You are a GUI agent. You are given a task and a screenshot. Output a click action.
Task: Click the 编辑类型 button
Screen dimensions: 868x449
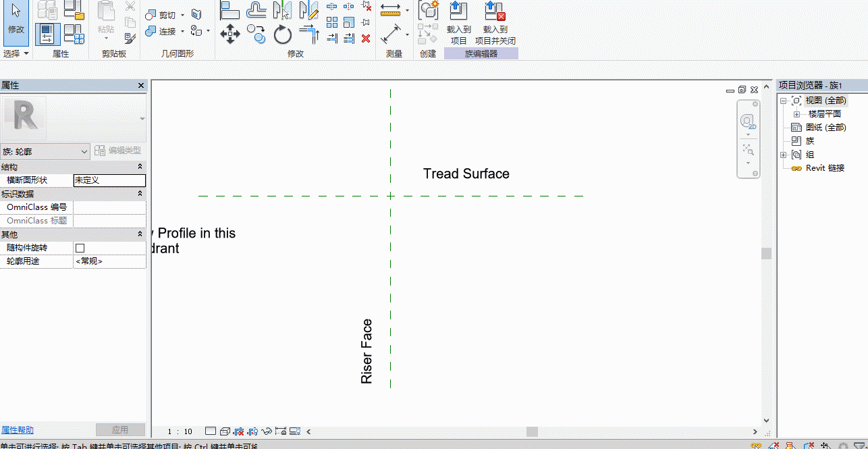(118, 151)
